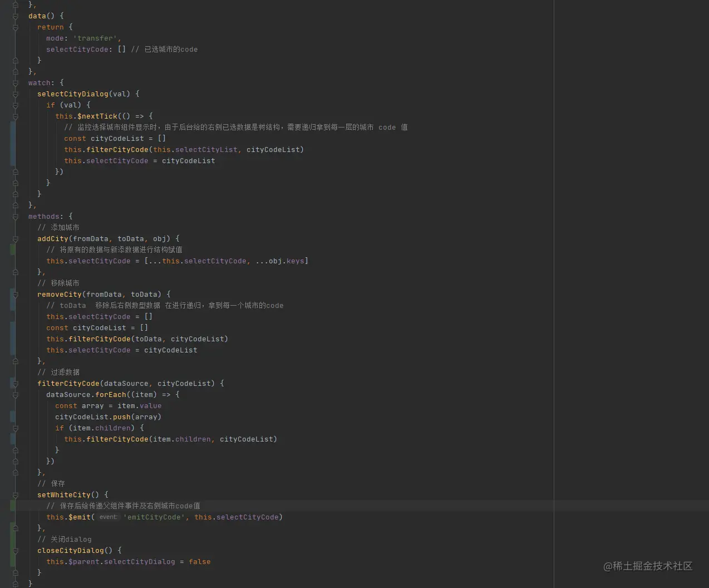Click the obj parameter of addCity
This screenshot has height=588, width=709.
[x=160, y=239]
